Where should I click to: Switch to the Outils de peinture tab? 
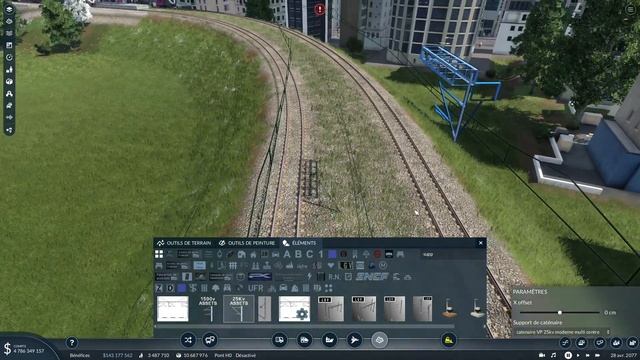(247, 243)
